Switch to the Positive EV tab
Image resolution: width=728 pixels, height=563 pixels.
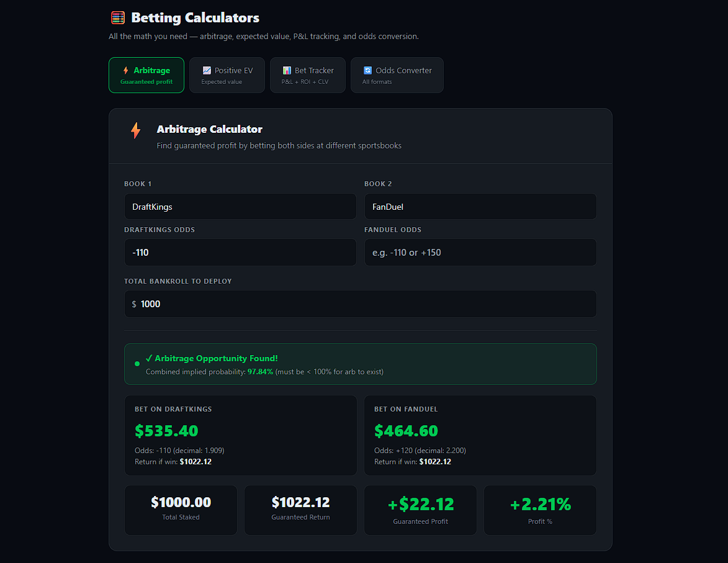[x=227, y=75]
